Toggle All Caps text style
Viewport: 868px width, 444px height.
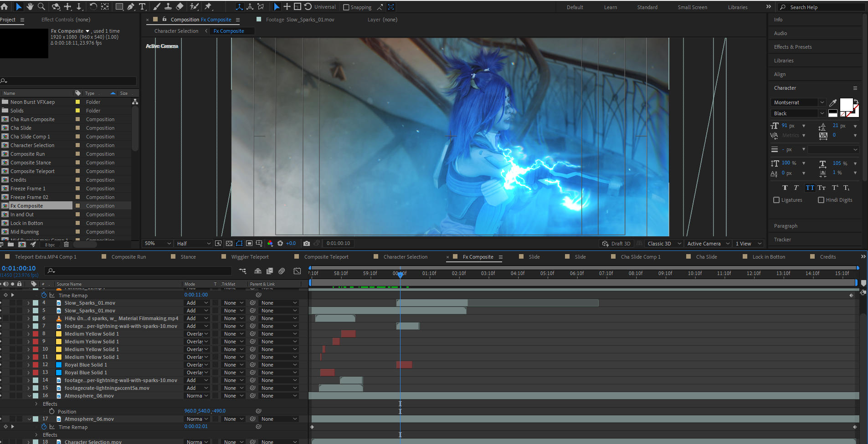[810, 188]
